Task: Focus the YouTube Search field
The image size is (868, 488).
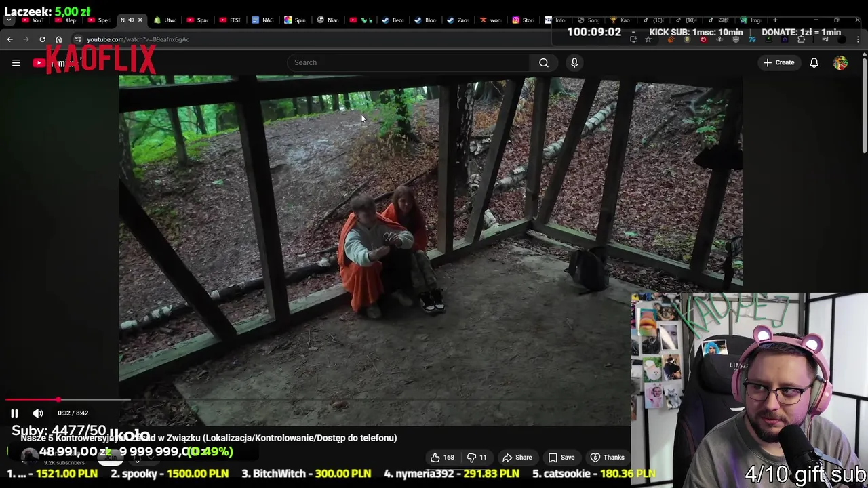Action: point(408,62)
